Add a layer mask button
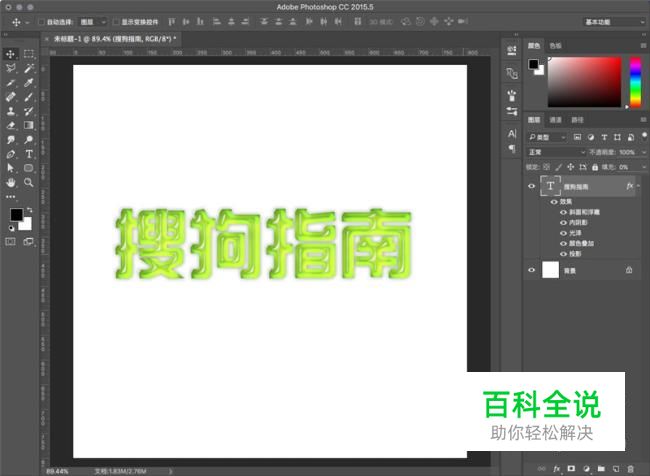Viewport: 650px width, 476px height. click(571, 469)
